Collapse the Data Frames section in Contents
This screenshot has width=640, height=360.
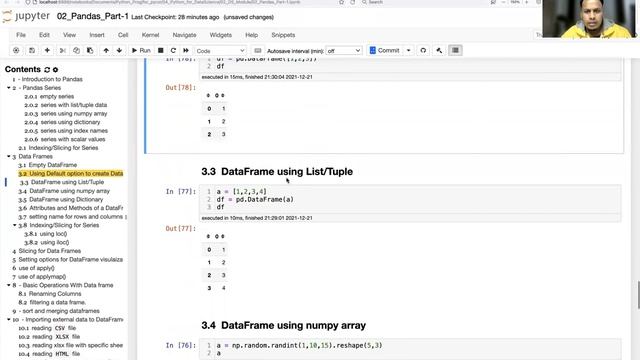[9, 156]
